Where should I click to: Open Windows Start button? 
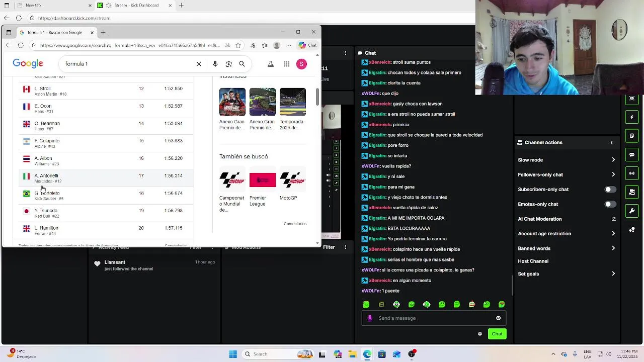pos(233,354)
